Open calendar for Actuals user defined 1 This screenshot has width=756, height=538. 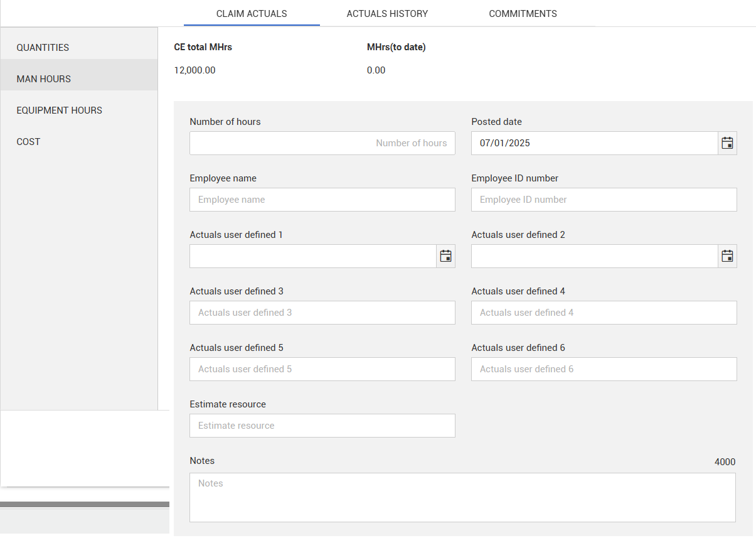[445, 256]
